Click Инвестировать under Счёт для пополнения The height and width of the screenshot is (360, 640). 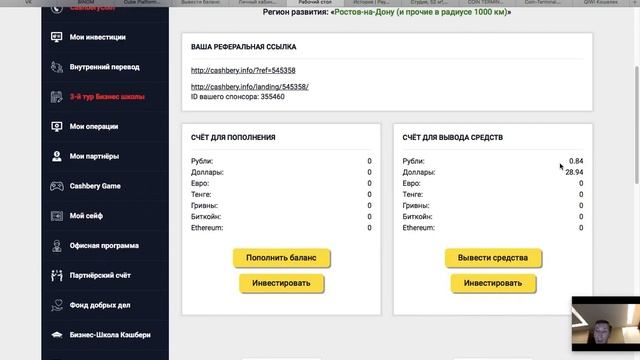(x=281, y=283)
